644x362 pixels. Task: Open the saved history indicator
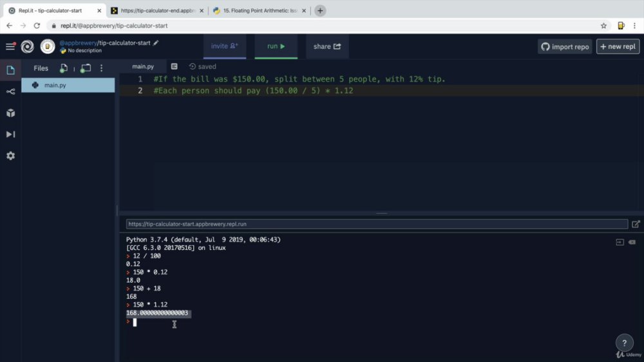(202, 66)
